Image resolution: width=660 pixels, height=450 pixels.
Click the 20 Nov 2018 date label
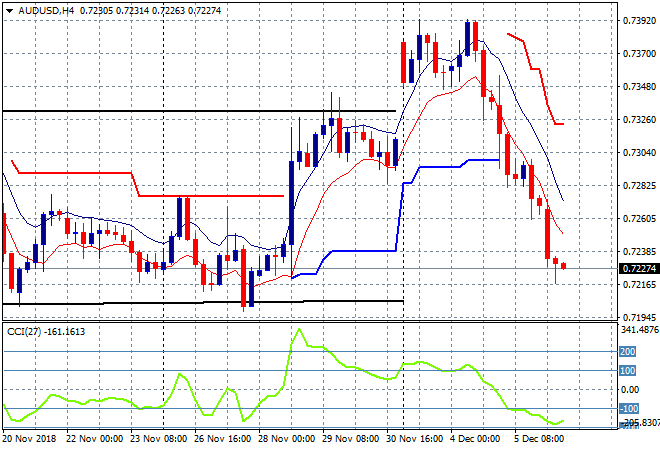(30, 439)
